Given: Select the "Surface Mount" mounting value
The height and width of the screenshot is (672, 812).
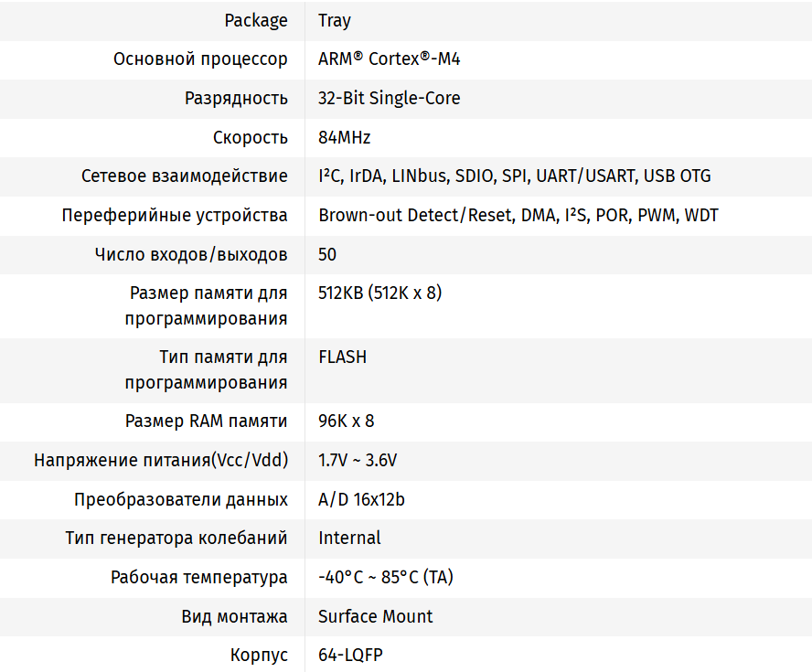Looking at the screenshot, I should (x=376, y=616).
